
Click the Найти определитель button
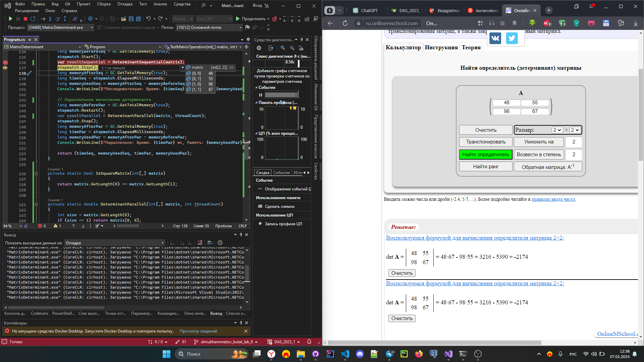coord(486,155)
